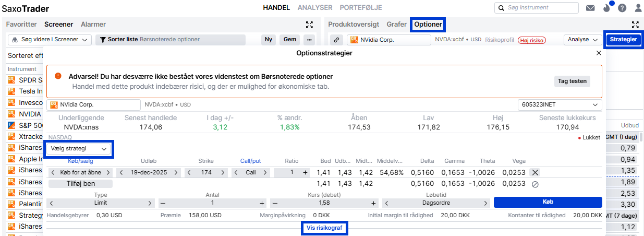Image resolution: width=644 pixels, height=236 pixels.
Task: Open the Vælg strategi dropdown
Action: (79, 149)
